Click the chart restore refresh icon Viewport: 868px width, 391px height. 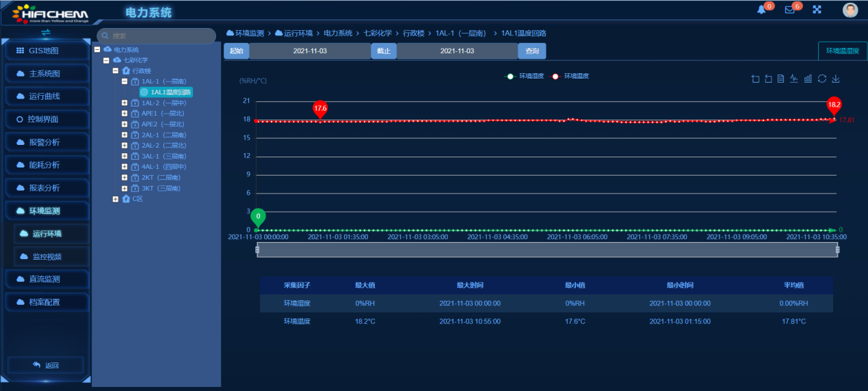click(x=822, y=79)
